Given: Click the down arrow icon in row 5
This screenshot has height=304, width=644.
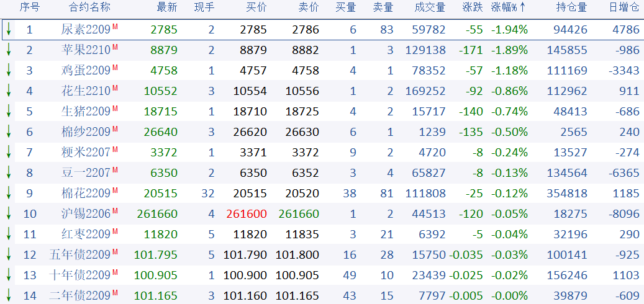Looking at the screenshot, I should click(9, 112).
